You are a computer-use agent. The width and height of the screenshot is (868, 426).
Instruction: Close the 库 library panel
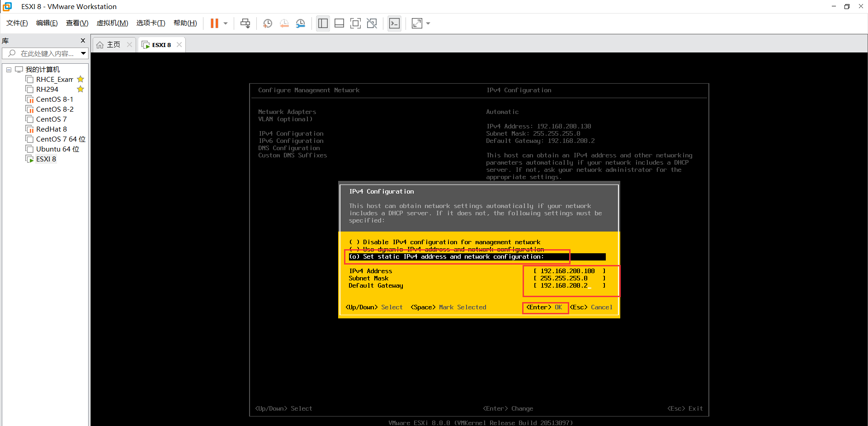pyautogui.click(x=83, y=40)
